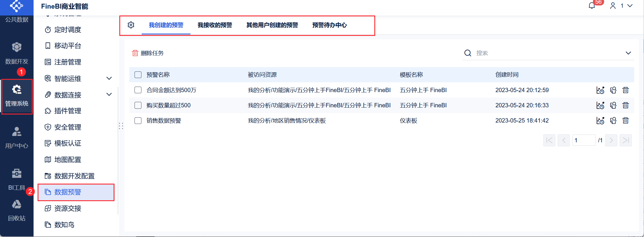Toggle the select-all checkbox beside 预警名称

pos(138,75)
